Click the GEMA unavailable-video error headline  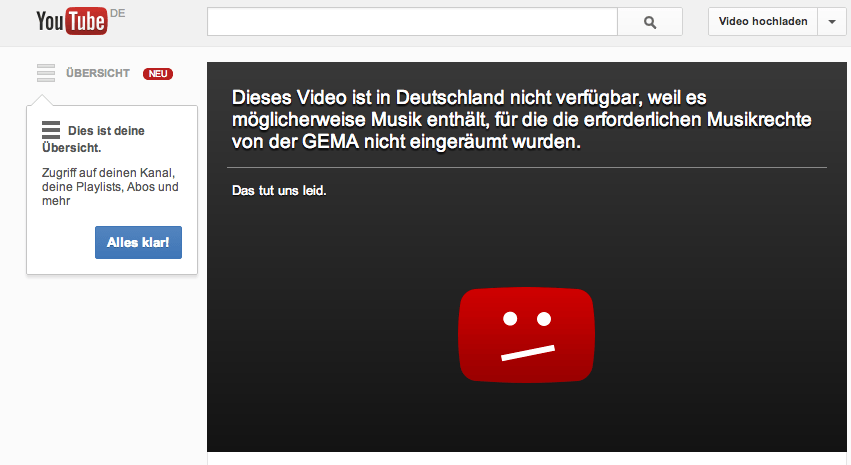coord(522,119)
